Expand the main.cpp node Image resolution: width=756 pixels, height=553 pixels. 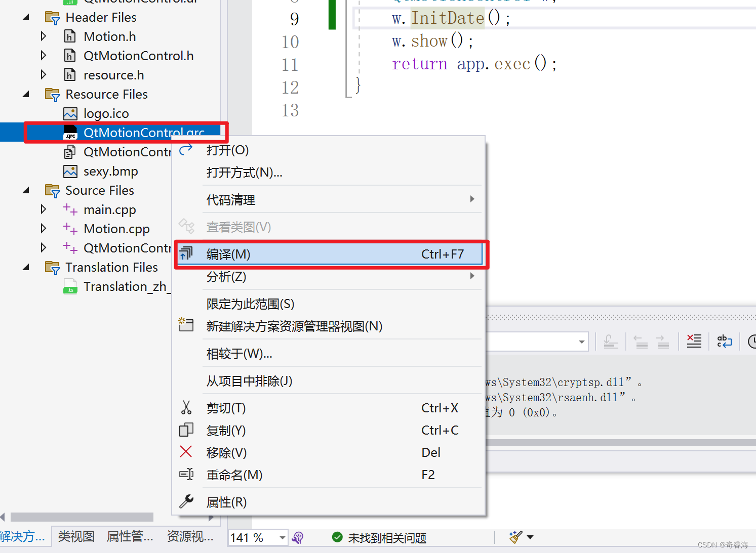tap(44, 209)
